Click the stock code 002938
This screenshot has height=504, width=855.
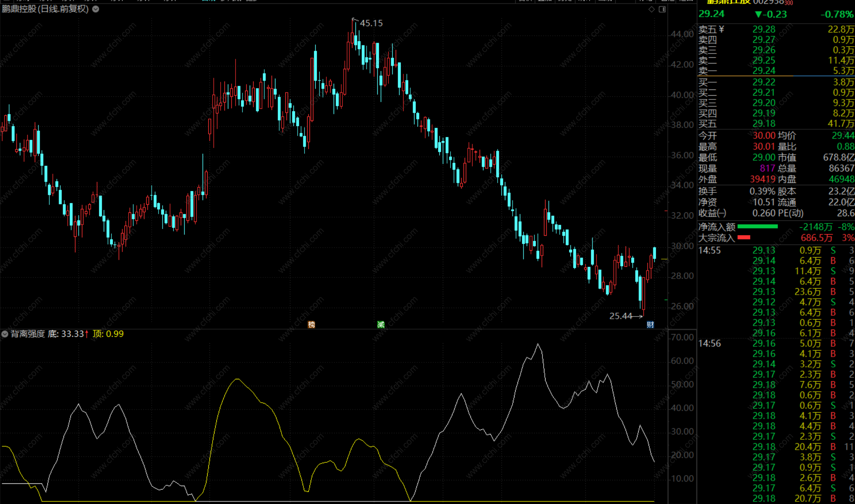click(768, 2)
